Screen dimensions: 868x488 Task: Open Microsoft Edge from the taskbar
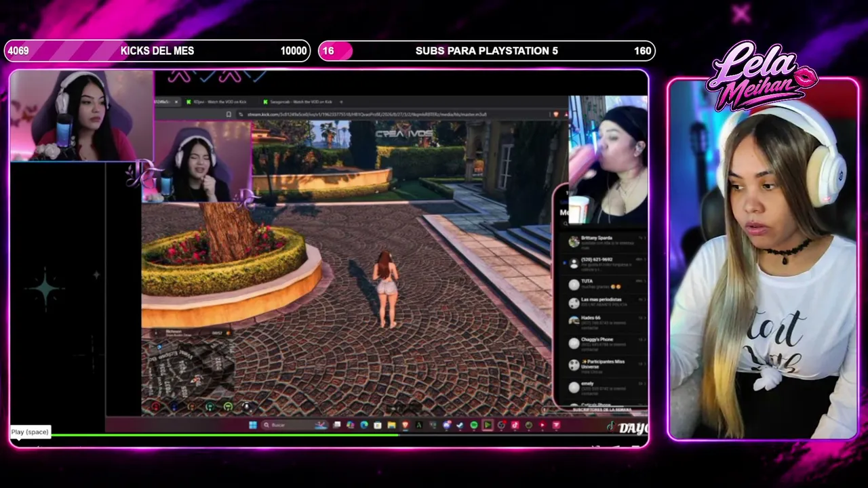[x=364, y=425]
